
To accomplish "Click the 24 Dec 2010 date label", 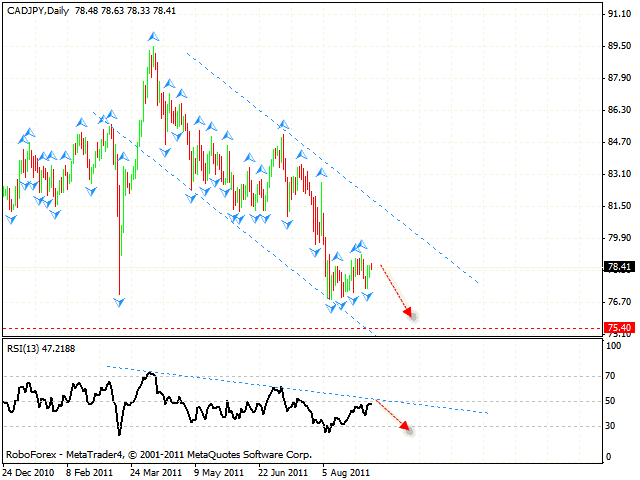I will (x=29, y=473).
